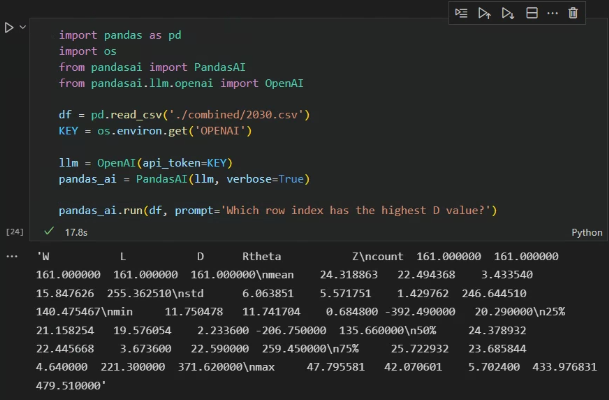Image resolution: width=609 pixels, height=400 pixels.
Task: Open the run cell options dropdown arrow
Action: click(x=23, y=27)
